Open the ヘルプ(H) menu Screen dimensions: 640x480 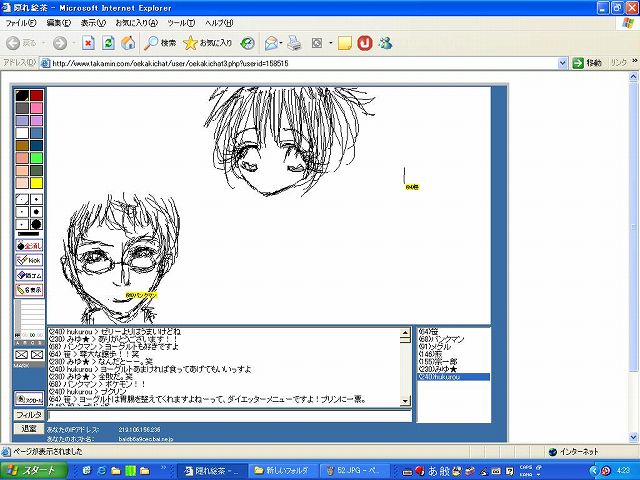tap(219, 23)
